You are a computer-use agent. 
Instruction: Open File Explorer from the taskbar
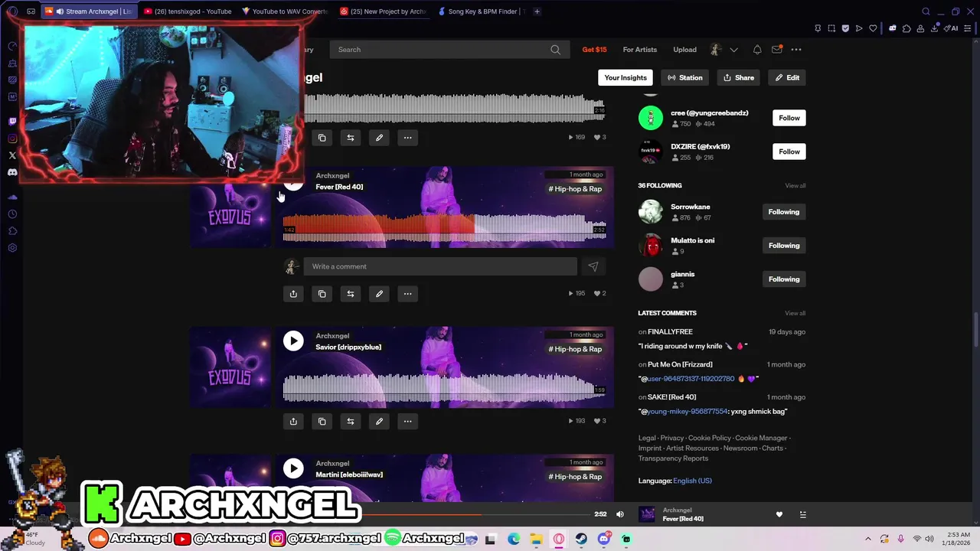(536, 539)
